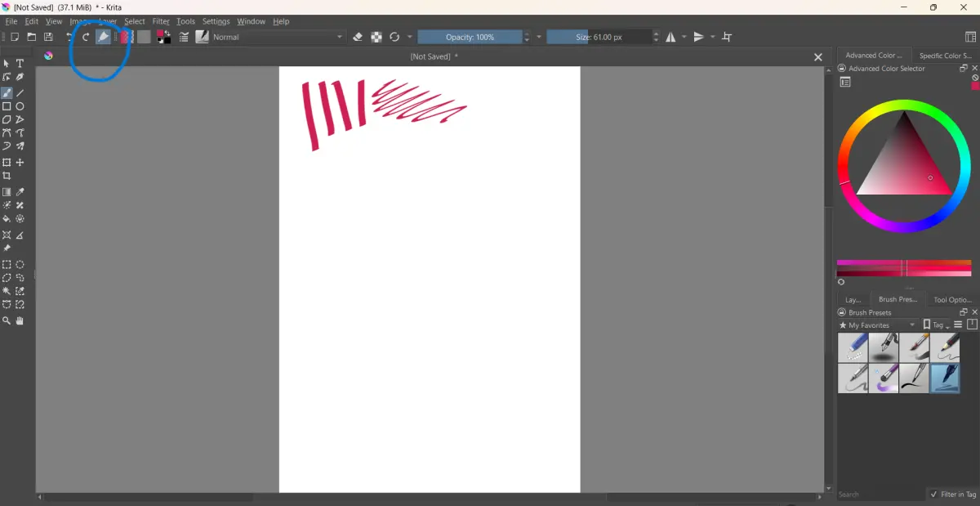Switch to the Specific Color Selector tab

[x=945, y=56]
